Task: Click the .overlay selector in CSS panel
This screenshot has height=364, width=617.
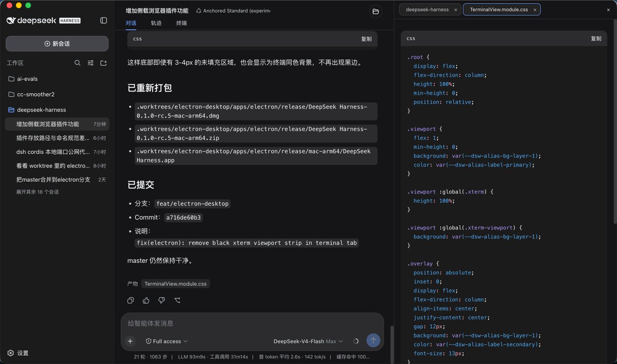Action: (420, 264)
